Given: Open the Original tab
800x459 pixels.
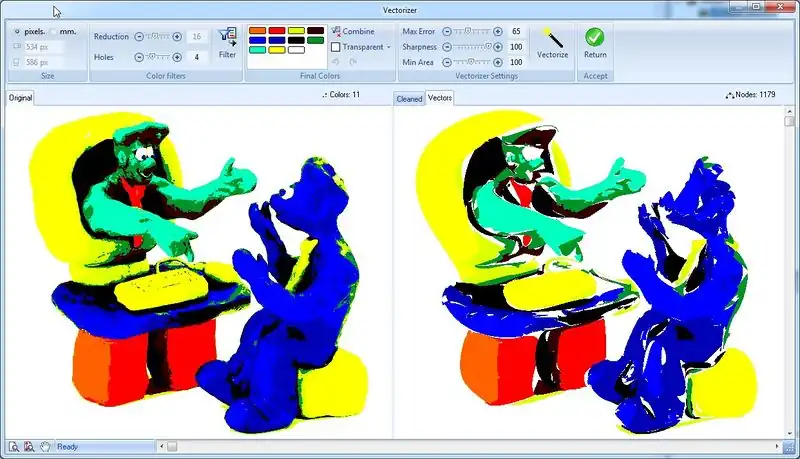Looking at the screenshot, I should coord(20,98).
